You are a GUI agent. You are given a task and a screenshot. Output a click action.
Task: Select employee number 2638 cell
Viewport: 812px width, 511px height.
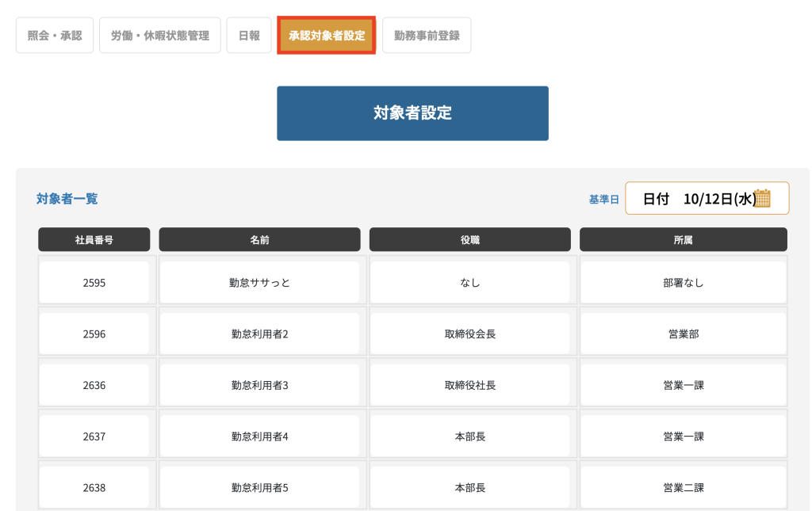94,487
